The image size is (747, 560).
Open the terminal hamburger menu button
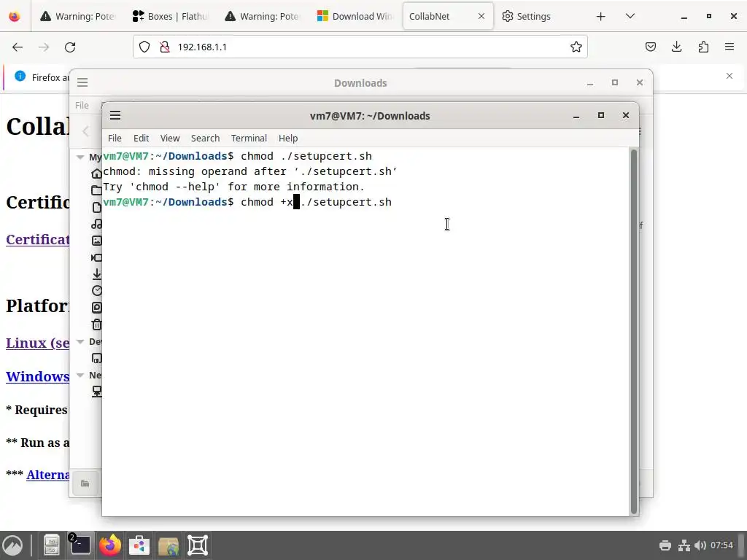click(x=115, y=116)
